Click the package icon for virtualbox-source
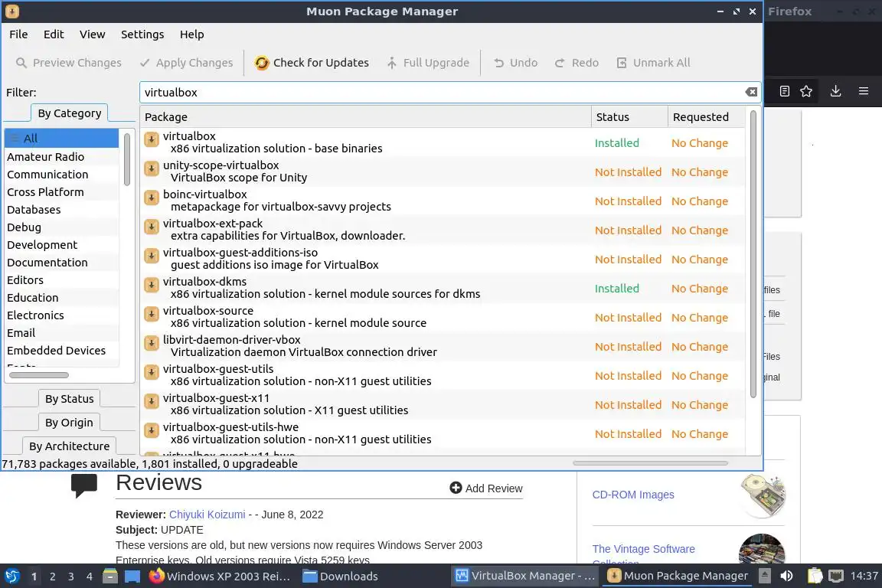The image size is (882, 588). coord(152,314)
